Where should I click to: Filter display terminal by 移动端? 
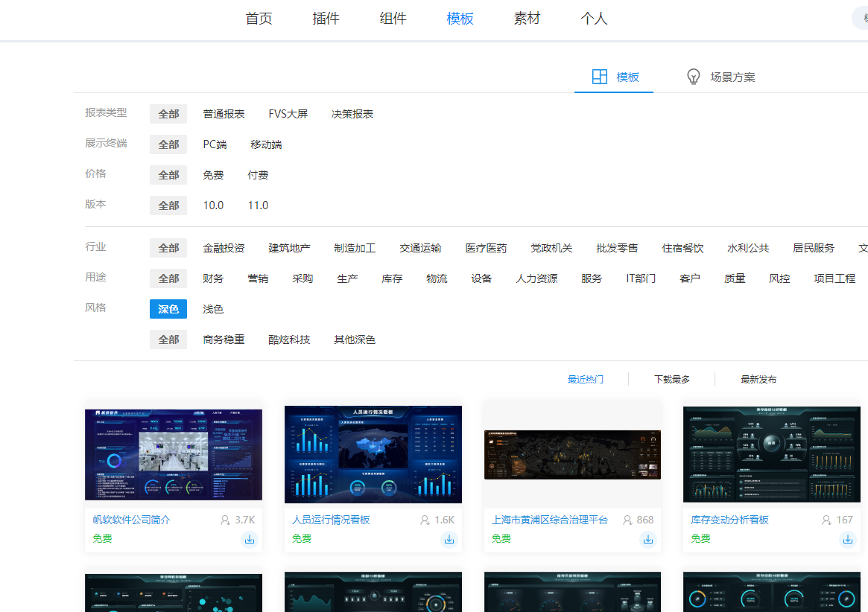pos(266,144)
